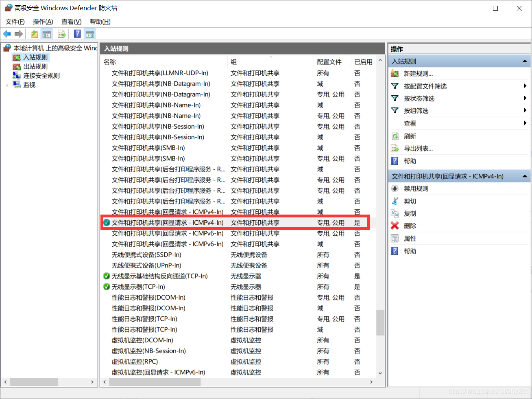The height and width of the screenshot is (399, 532).
Task: Toggle the show/hide action pane toolbar icon
Action: [x=90, y=34]
